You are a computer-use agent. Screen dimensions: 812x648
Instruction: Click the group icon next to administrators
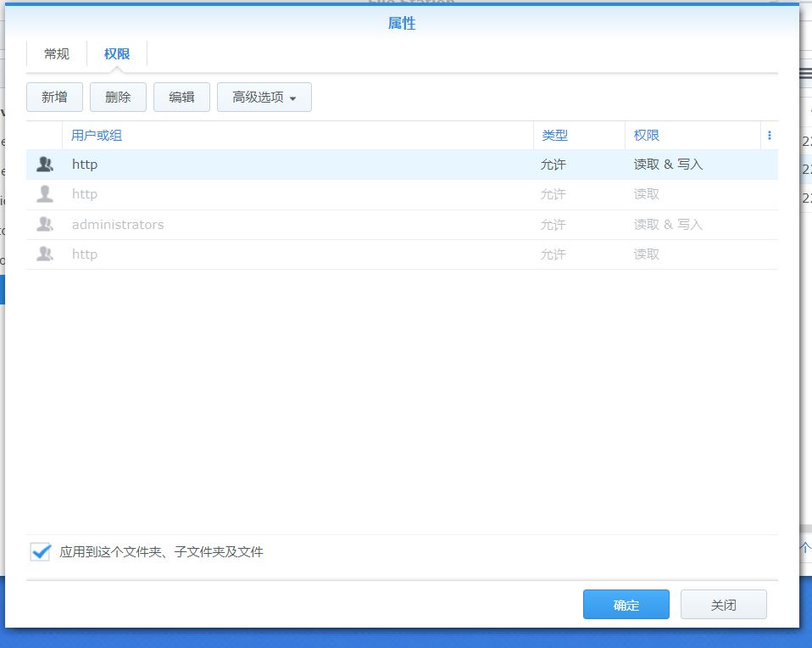(x=43, y=224)
